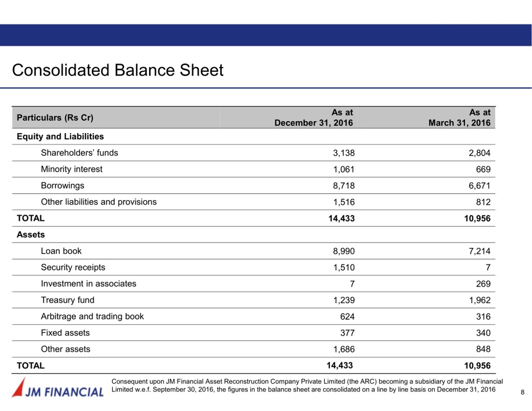Click the page number 8
The width and height of the screenshot is (532, 411).
pyautogui.click(x=522, y=392)
